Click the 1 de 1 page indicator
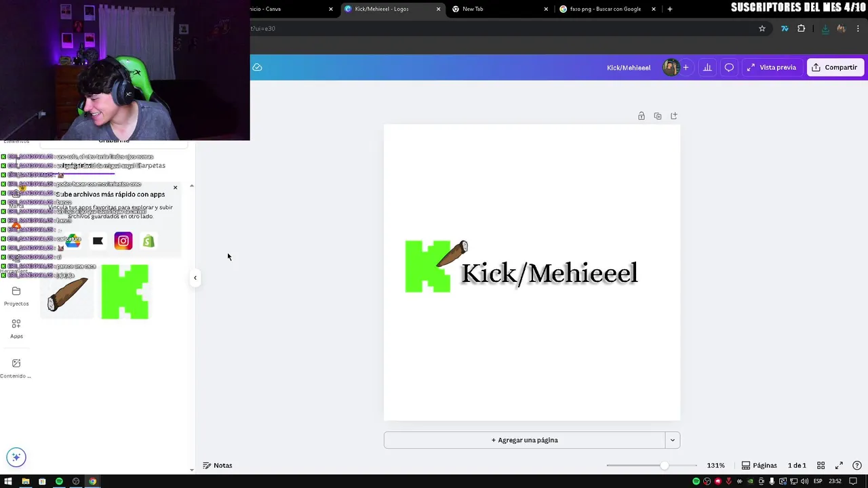This screenshot has width=868, height=488. pyautogui.click(x=797, y=466)
